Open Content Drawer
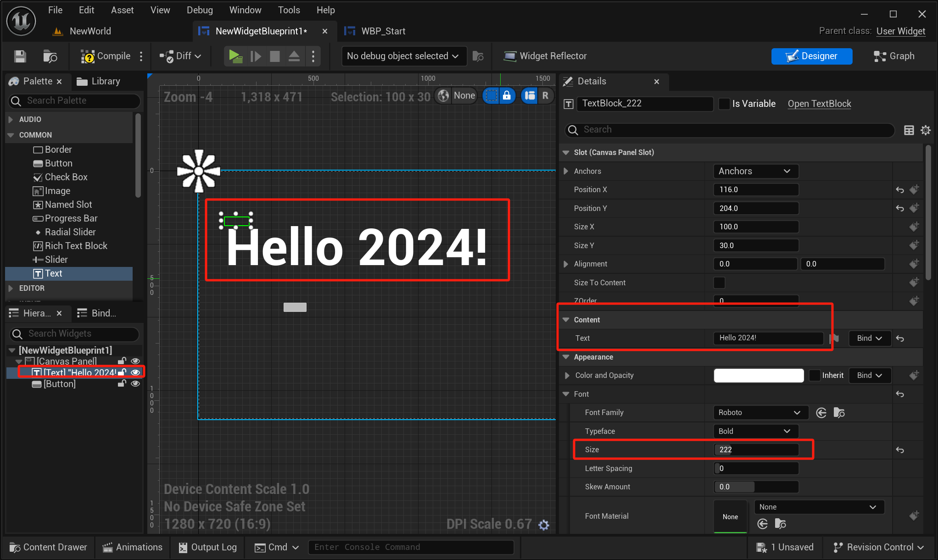The image size is (938, 560). pyautogui.click(x=48, y=547)
